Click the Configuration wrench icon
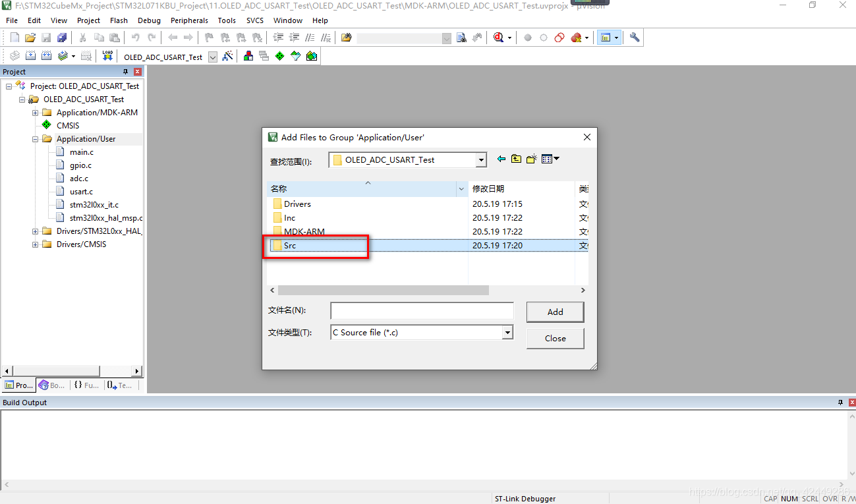The image size is (856, 504). pyautogui.click(x=635, y=38)
